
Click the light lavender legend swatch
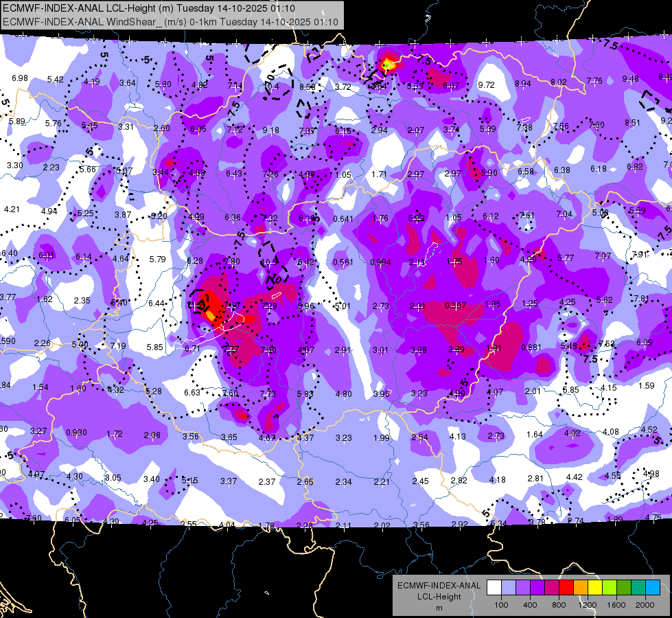pos(508,587)
